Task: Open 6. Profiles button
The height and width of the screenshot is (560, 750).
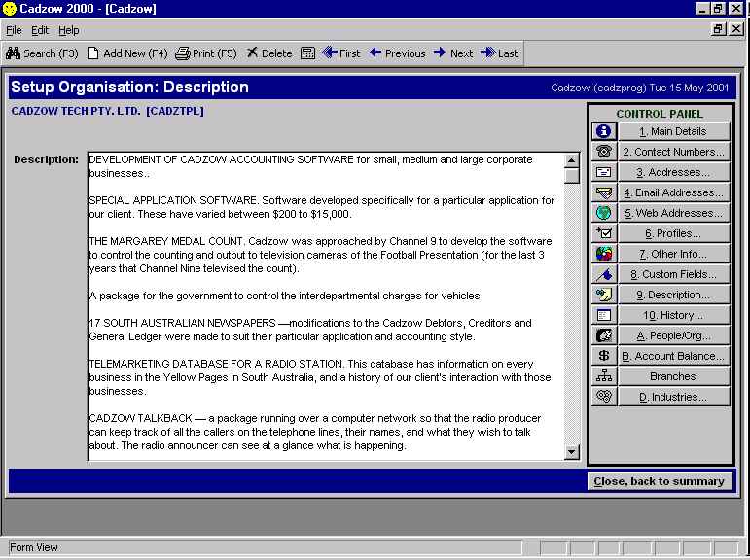Action: [x=673, y=233]
